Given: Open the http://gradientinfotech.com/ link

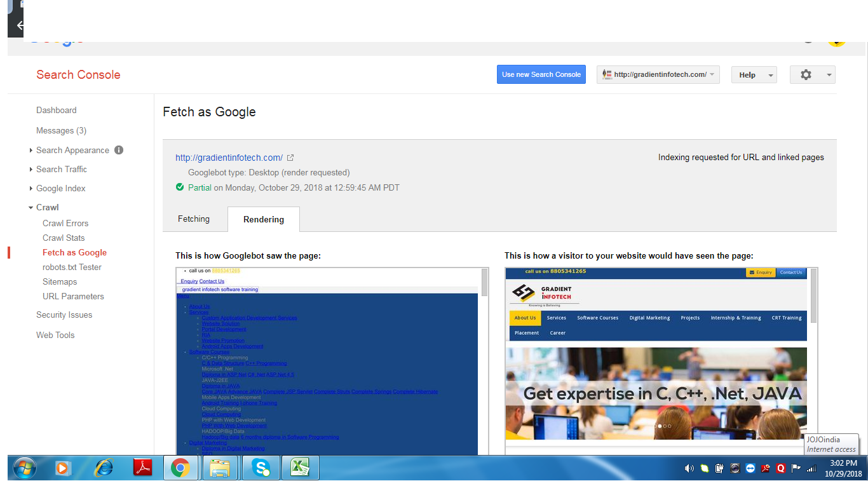Looking at the screenshot, I should coord(229,158).
